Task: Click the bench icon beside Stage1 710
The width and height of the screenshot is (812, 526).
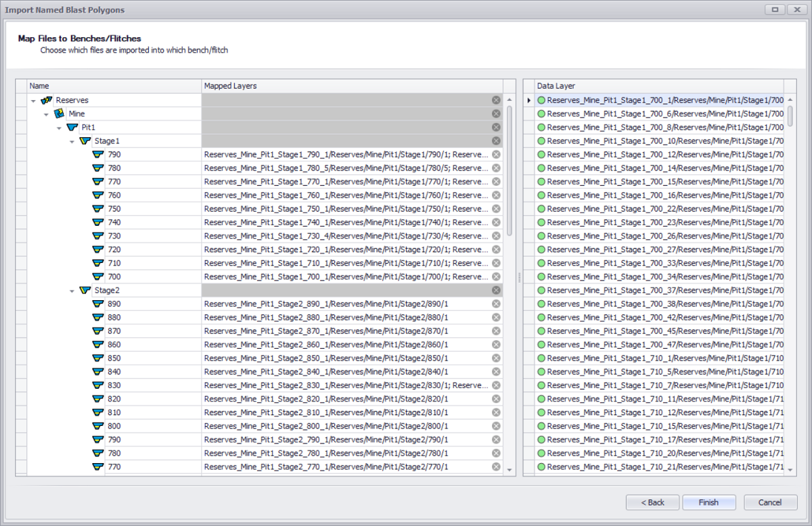Action: 98,263
